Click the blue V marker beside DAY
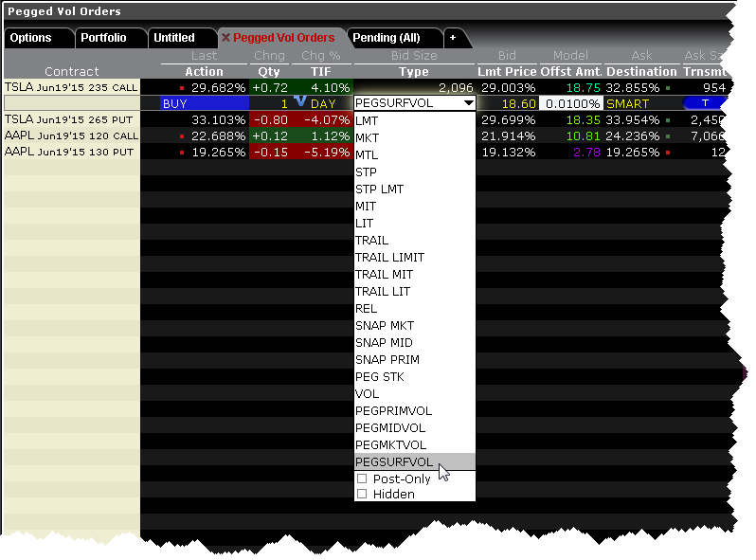 point(298,100)
